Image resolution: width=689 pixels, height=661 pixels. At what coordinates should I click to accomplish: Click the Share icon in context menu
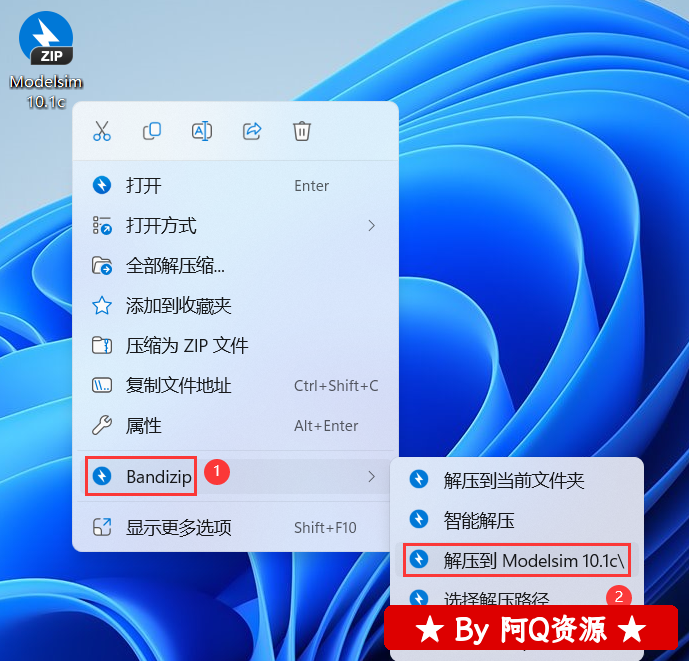252,131
